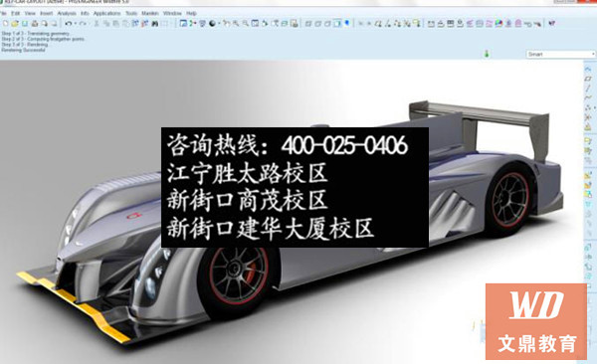Toggle wireframe display style
The width and height of the screenshot is (597, 364).
click(308, 24)
